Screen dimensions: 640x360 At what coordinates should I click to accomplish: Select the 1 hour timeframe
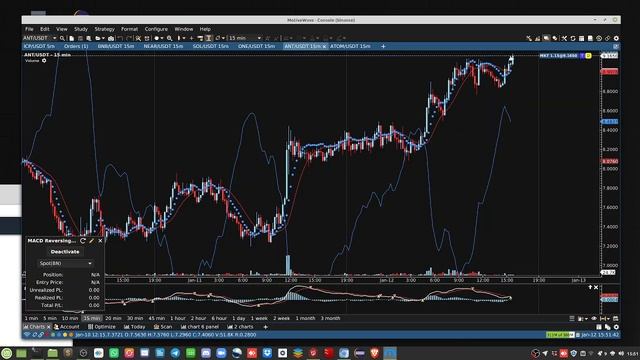pos(178,318)
